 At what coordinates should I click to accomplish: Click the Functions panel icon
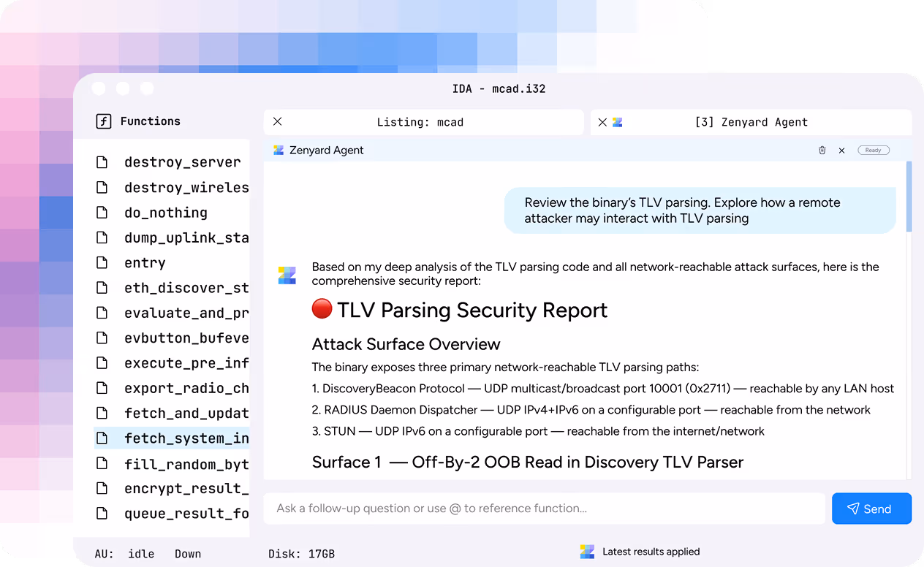coord(103,121)
